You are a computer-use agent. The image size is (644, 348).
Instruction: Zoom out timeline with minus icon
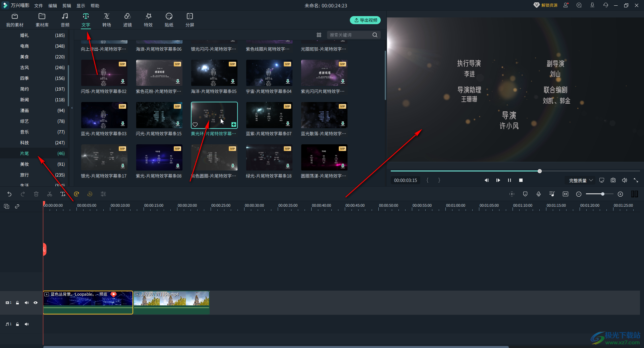[579, 194]
